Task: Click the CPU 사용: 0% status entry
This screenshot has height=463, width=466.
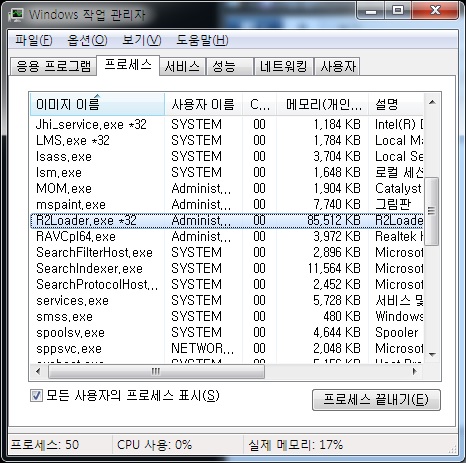Action: [154, 445]
